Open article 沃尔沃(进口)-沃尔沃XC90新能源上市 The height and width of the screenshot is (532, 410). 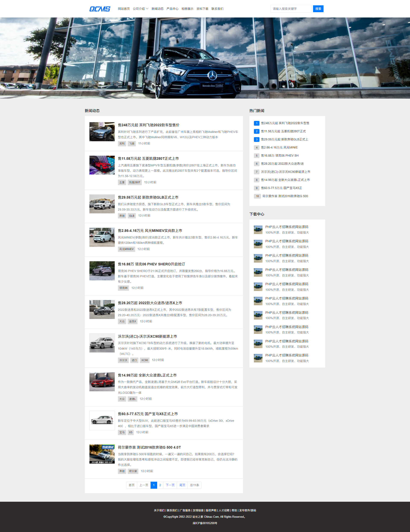tap(147, 336)
